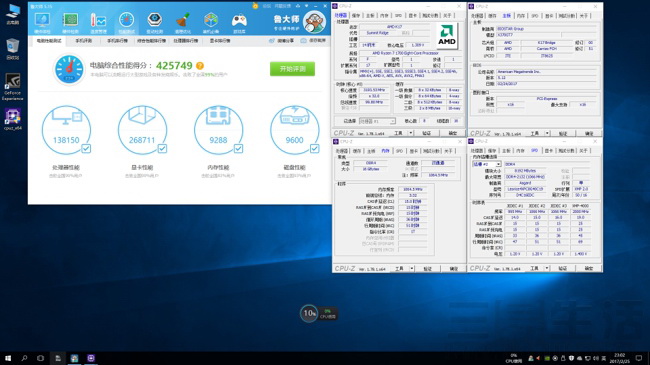Open the small dropdown arrow in Ludashi title bar
Viewport: 650px width, 365px height.
click(x=306, y=6)
